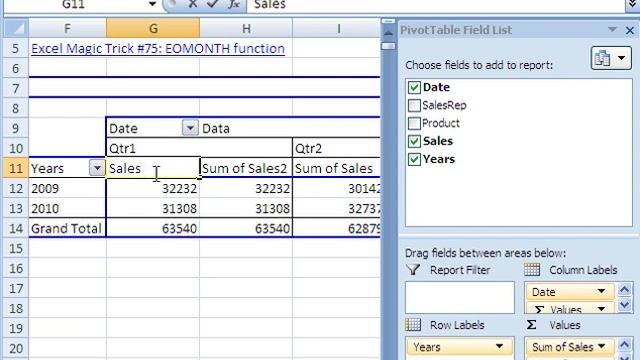Select column I header

(x=338, y=29)
